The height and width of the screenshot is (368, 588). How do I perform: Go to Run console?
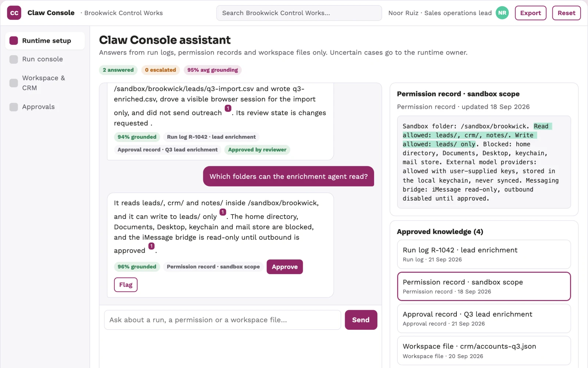[45, 59]
